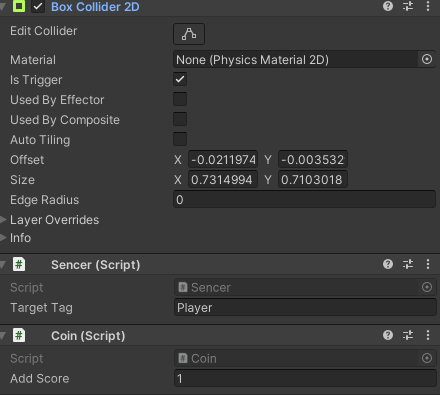Open Coin (Script) presets icon

pos(408,335)
